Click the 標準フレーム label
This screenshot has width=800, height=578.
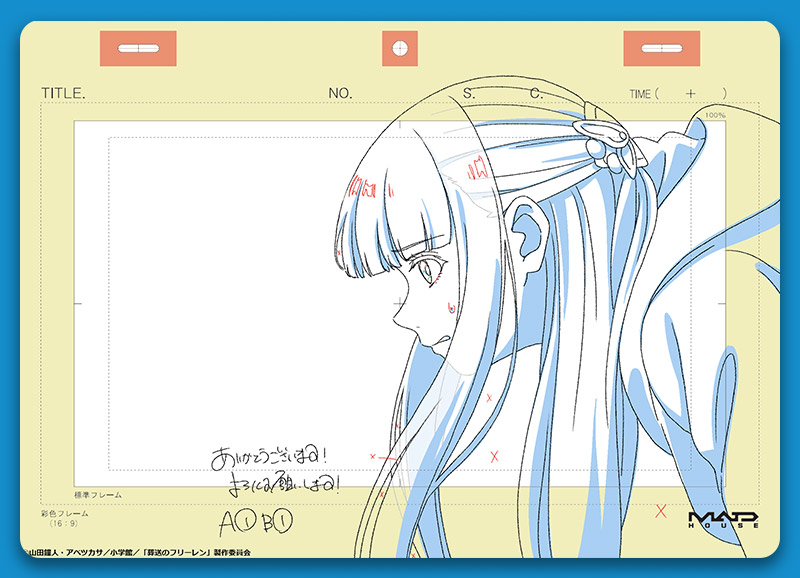click(98, 495)
